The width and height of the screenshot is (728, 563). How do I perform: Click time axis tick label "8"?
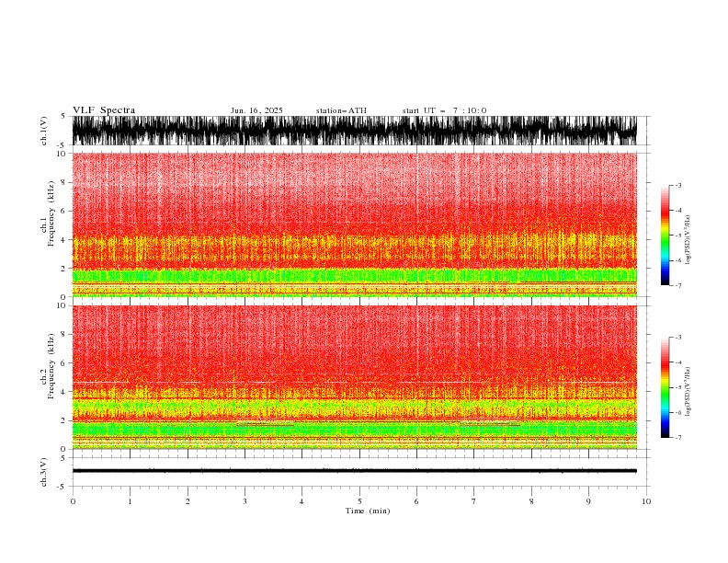(x=531, y=501)
